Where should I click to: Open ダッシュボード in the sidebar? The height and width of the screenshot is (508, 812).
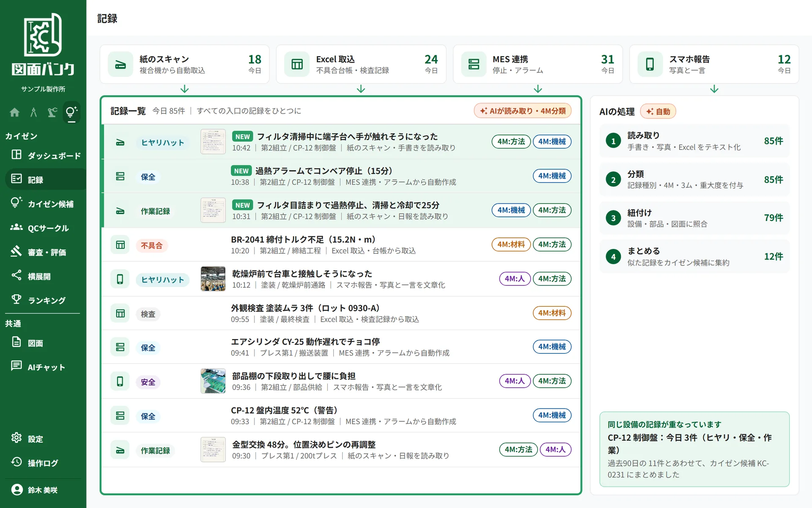tap(45, 155)
